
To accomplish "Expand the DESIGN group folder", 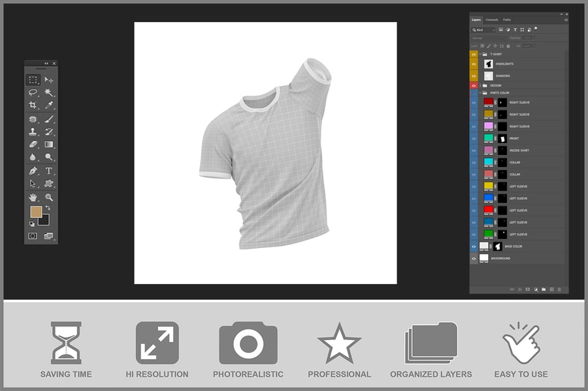I will point(480,86).
